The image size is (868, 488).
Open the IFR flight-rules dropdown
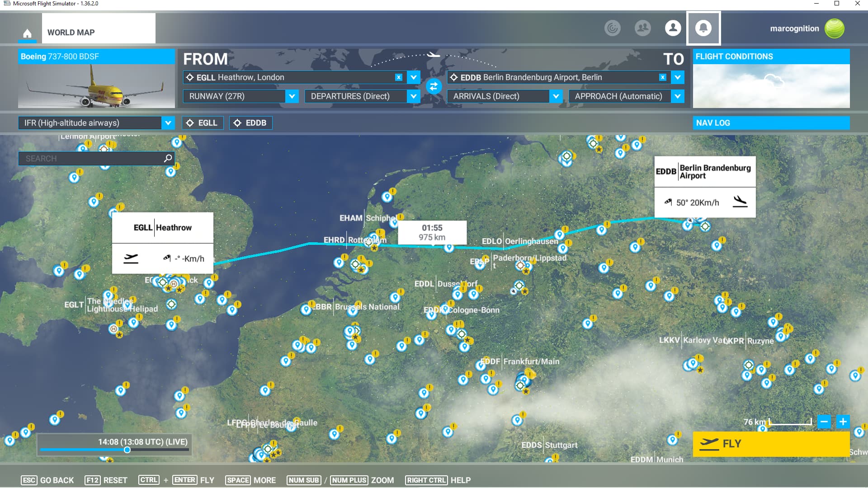click(168, 123)
